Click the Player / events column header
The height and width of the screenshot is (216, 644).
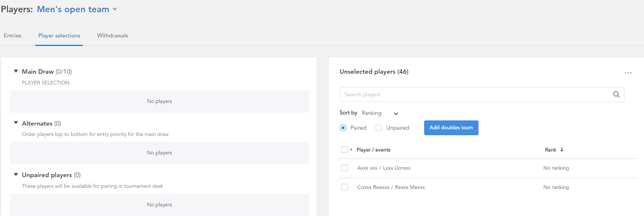pyautogui.click(x=373, y=150)
